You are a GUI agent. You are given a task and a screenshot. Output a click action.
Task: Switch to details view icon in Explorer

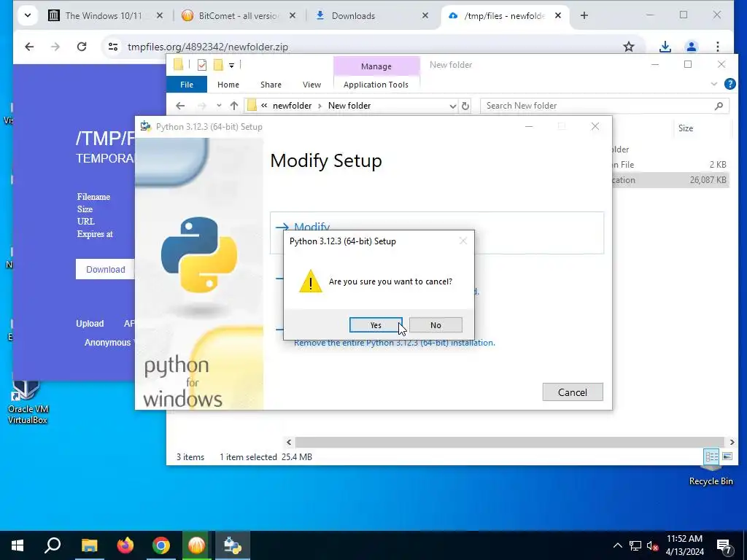(x=712, y=456)
